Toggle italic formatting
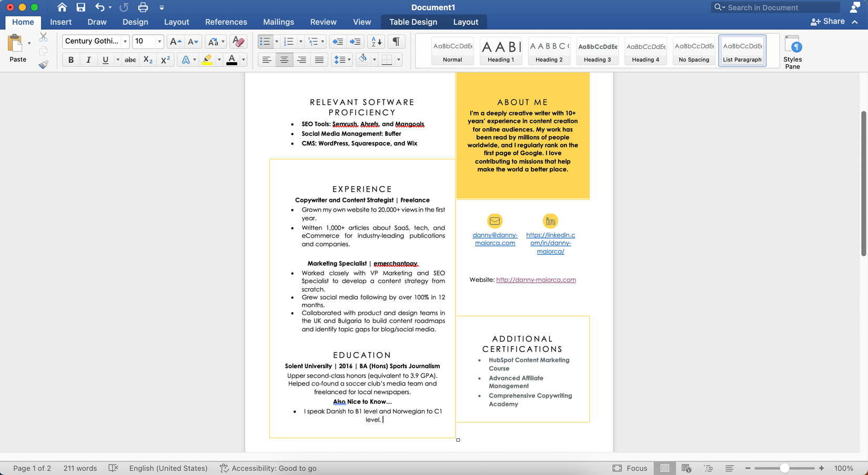Screen dimensions: 868x475 (x=88, y=60)
